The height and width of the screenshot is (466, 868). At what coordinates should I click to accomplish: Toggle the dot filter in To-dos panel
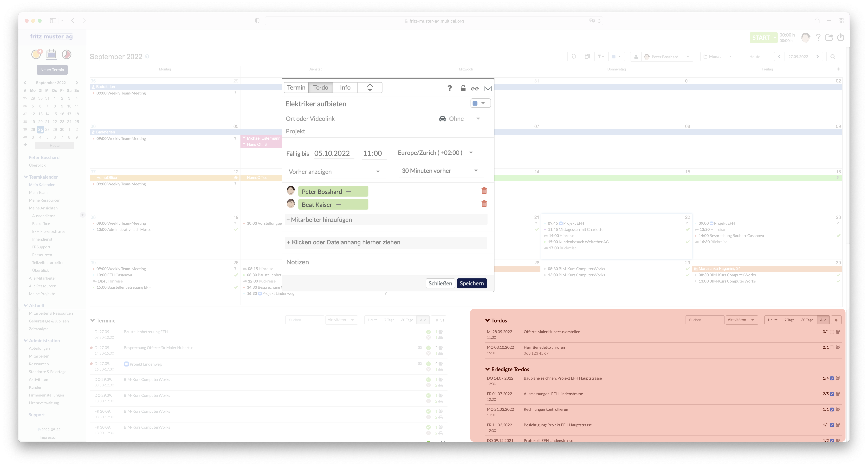(x=836, y=320)
